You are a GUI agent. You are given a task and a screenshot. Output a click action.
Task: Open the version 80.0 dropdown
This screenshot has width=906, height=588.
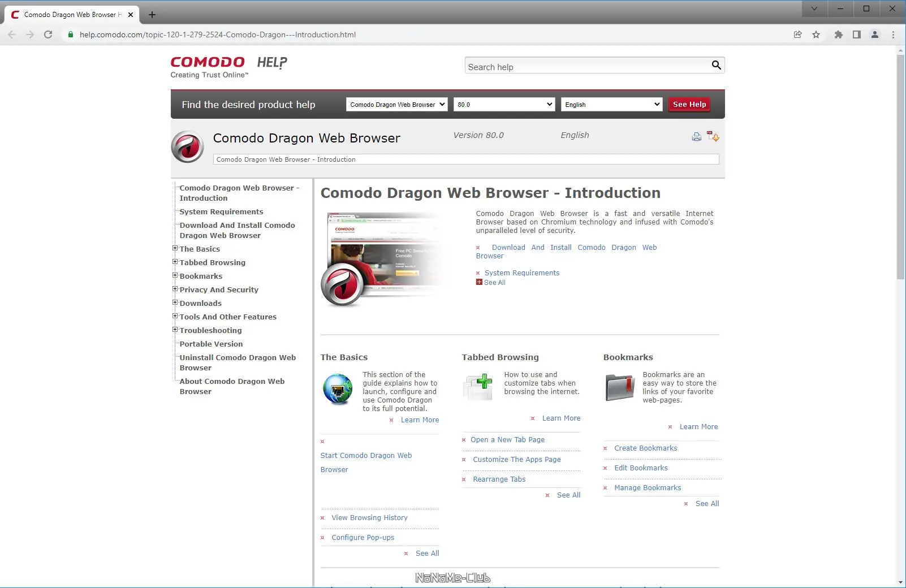[x=504, y=105]
